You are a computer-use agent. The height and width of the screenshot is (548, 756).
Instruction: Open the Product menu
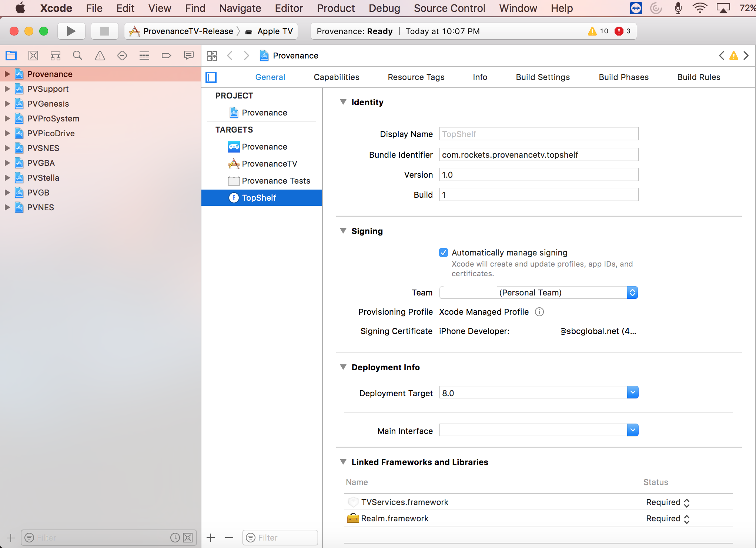[335, 8]
